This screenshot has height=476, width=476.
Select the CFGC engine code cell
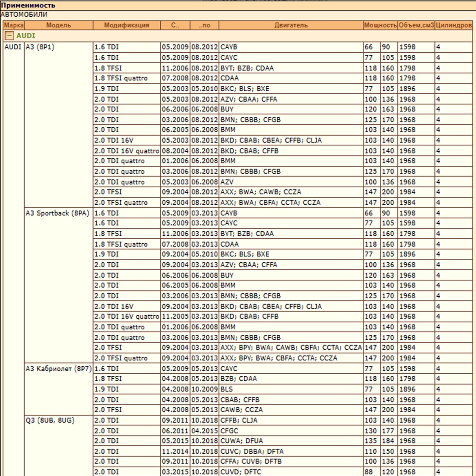click(x=229, y=431)
